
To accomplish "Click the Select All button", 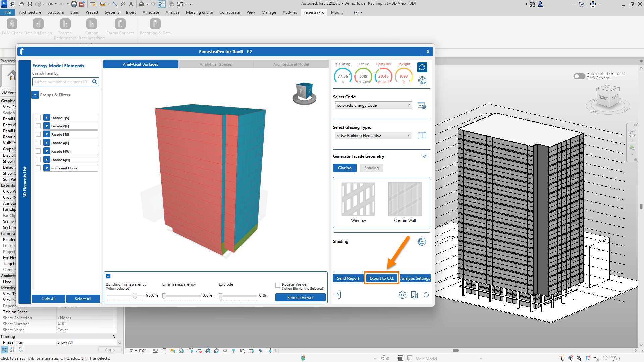I will tap(83, 299).
